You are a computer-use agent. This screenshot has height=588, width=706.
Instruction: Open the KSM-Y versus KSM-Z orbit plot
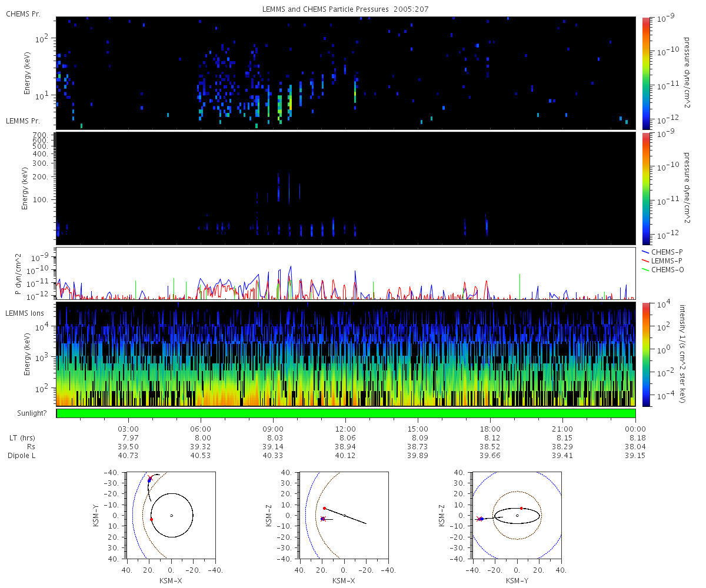click(517, 515)
